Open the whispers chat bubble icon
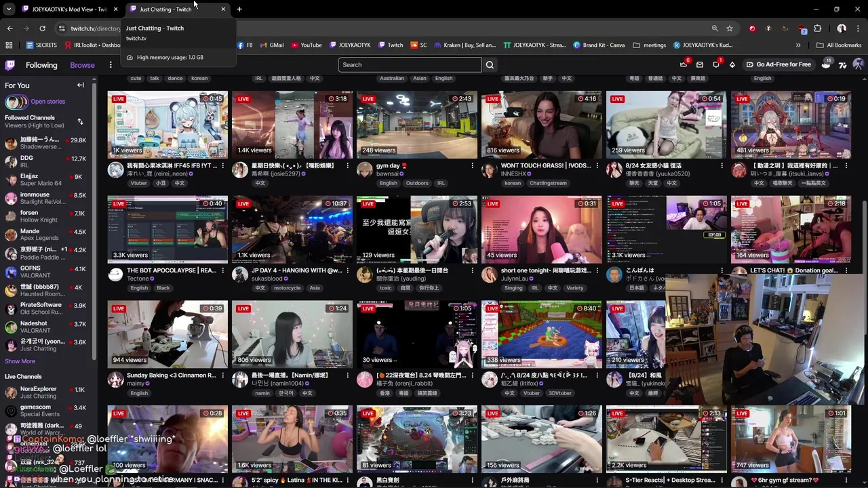This screenshot has width=868, height=488. 716,64
